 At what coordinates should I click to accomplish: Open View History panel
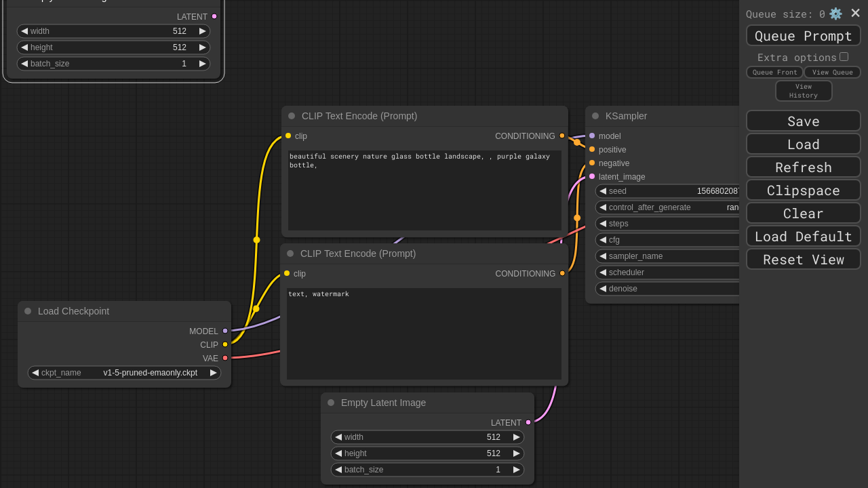(804, 91)
